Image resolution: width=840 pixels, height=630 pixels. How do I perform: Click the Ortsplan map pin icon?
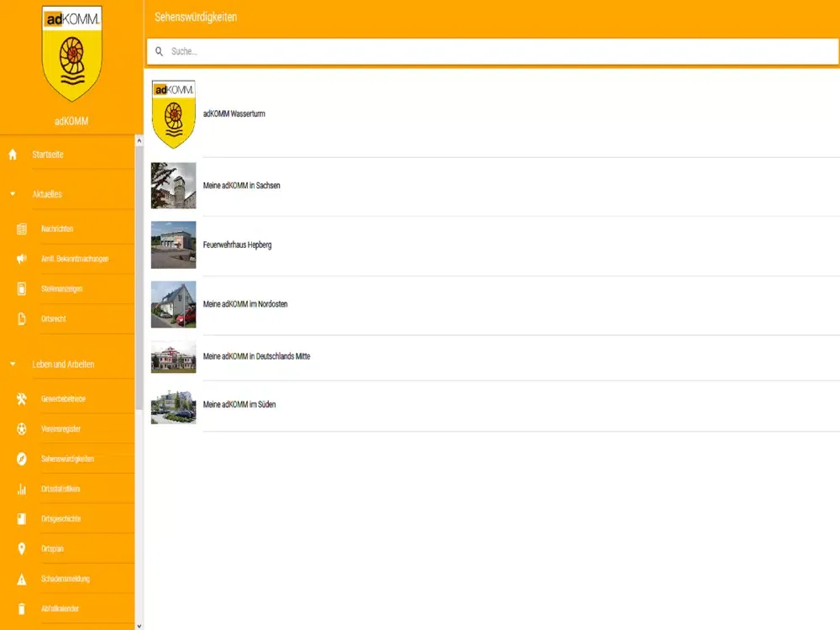point(22,549)
